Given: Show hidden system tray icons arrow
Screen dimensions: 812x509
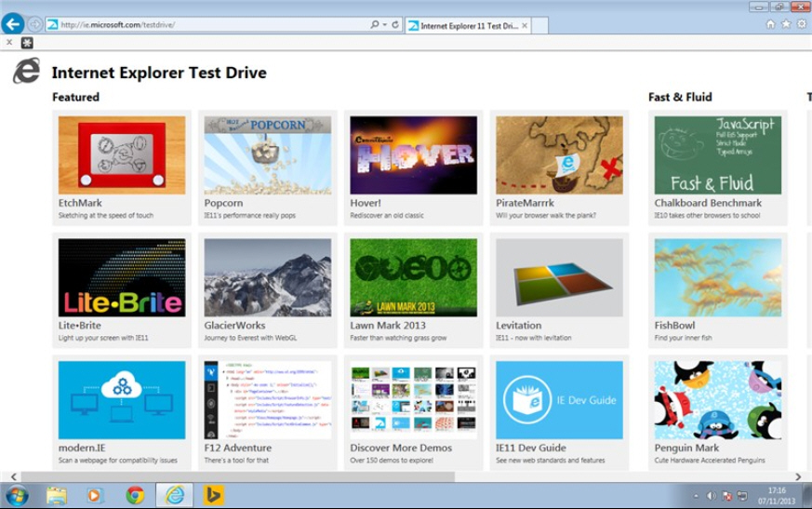Looking at the screenshot, I should (696, 496).
